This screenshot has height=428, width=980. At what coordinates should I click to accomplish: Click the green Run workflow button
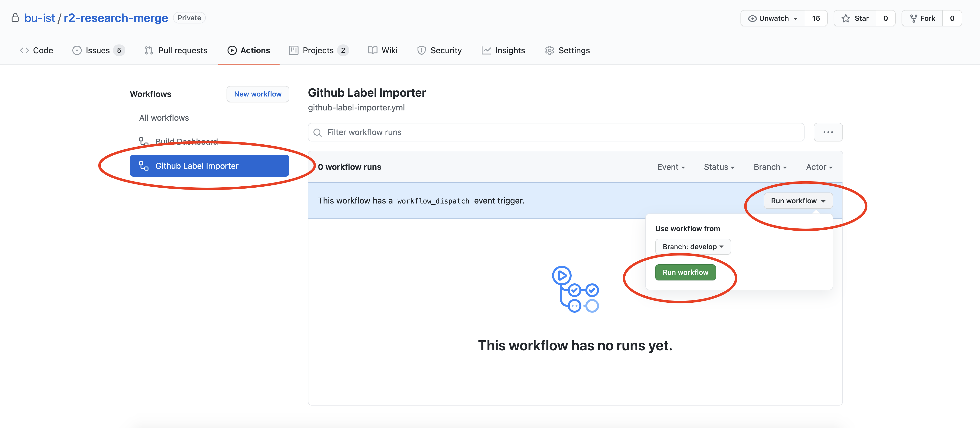(x=685, y=272)
